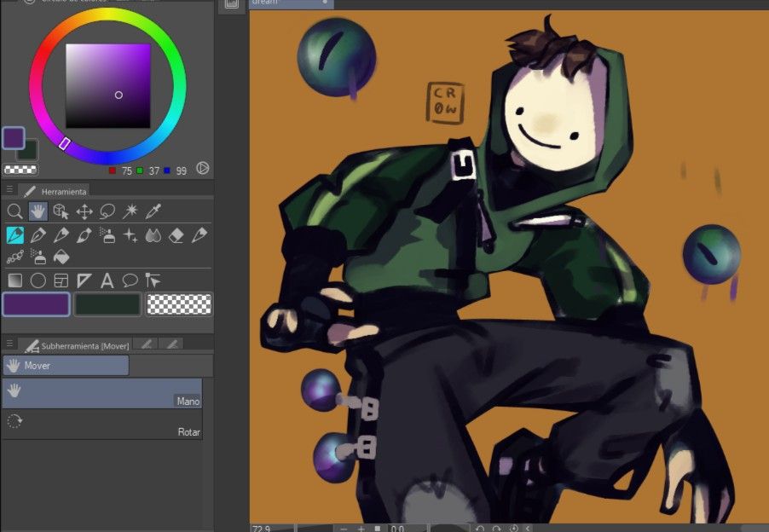Image resolution: width=769 pixels, height=532 pixels.
Task: Click inside the saturation brightness square
Action: click(108, 86)
